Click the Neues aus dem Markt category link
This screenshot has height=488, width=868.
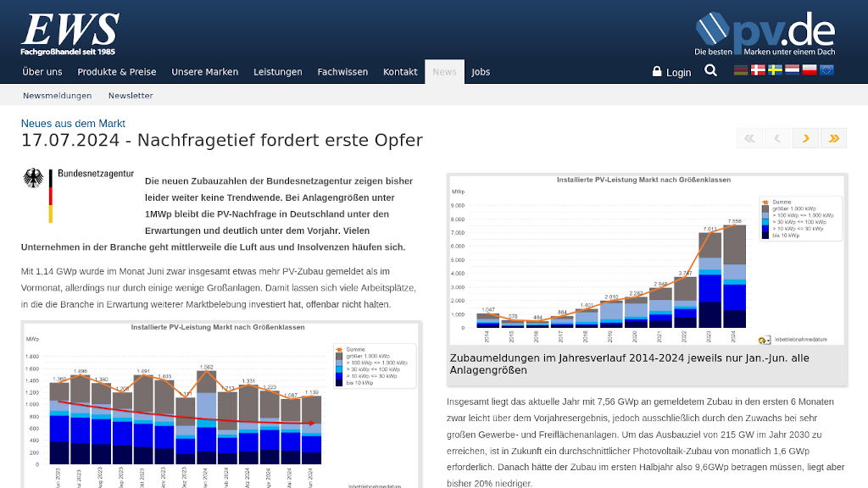point(73,124)
